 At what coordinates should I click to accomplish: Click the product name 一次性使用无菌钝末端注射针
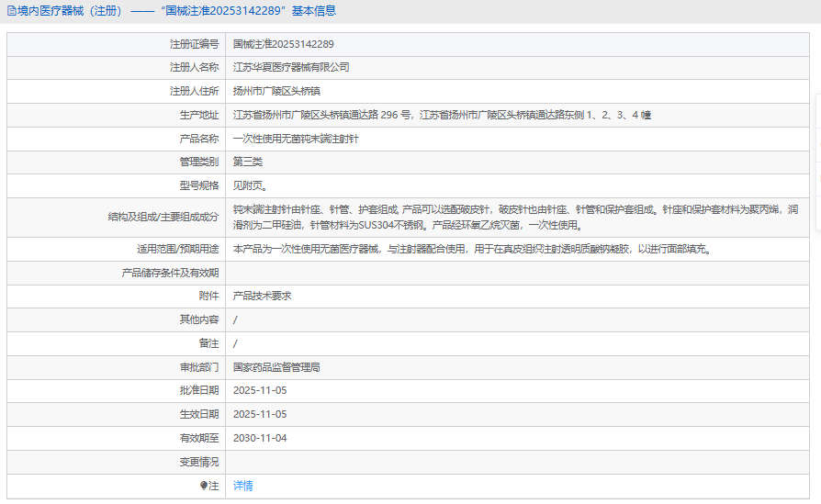pos(296,139)
